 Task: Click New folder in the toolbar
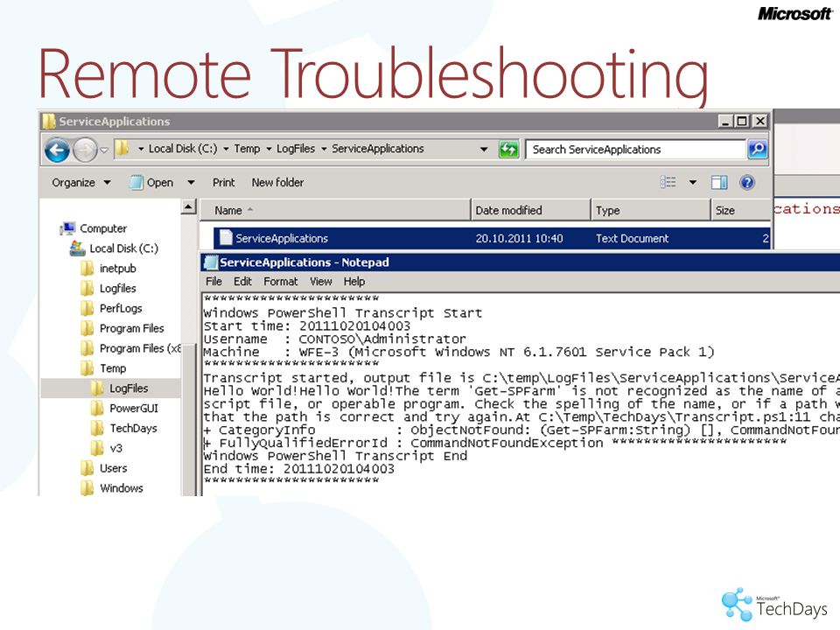(277, 183)
